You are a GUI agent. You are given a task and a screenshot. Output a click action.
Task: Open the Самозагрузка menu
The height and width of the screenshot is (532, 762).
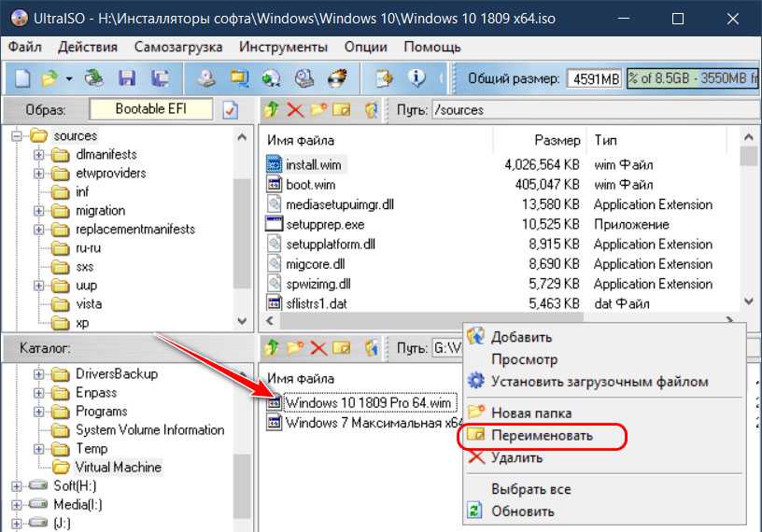[x=178, y=47]
